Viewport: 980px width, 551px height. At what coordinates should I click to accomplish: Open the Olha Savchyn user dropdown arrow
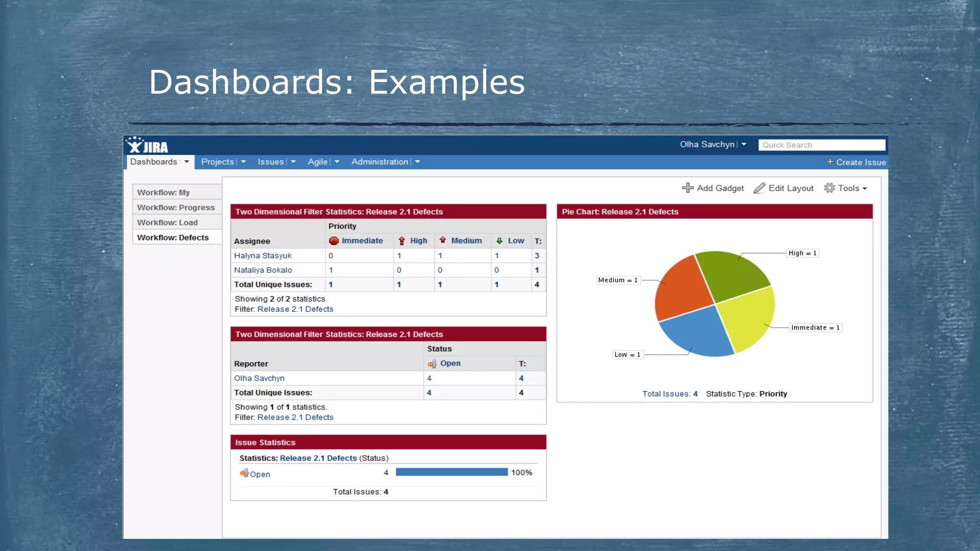click(x=744, y=144)
